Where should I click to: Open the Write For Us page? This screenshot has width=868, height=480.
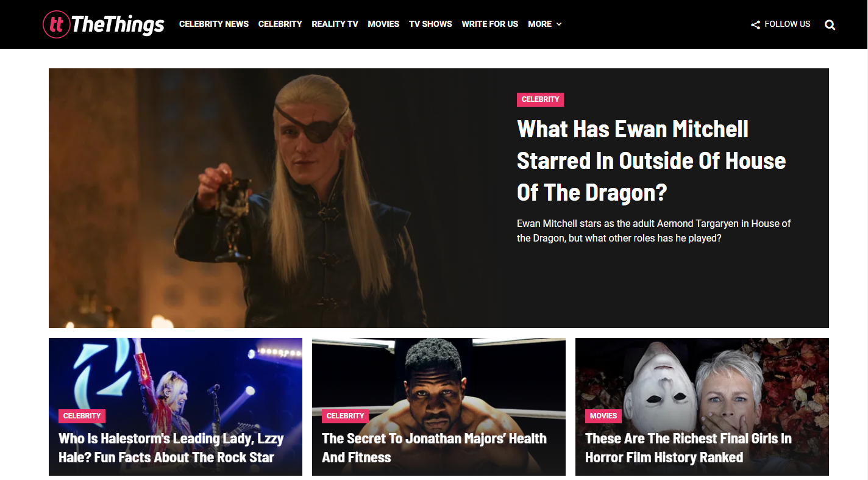tap(489, 24)
